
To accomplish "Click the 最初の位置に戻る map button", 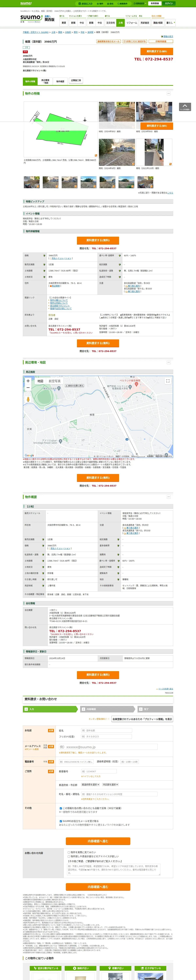I will (75, 386).
